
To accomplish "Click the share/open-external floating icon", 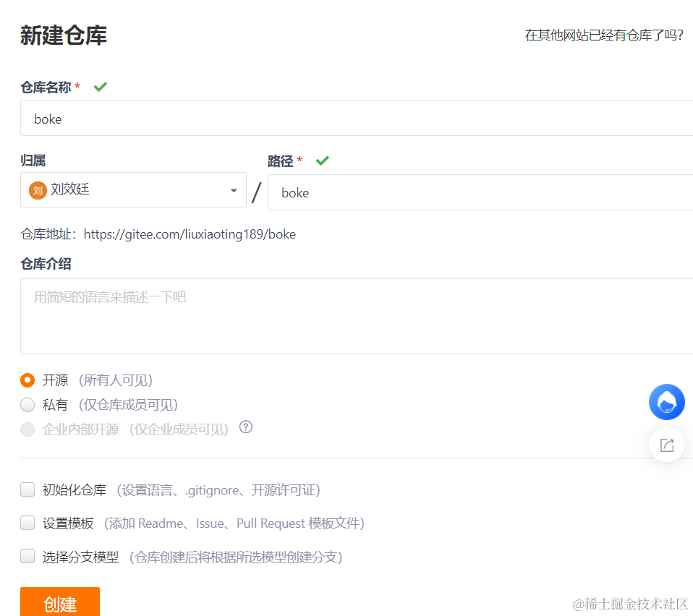I will coord(666,445).
